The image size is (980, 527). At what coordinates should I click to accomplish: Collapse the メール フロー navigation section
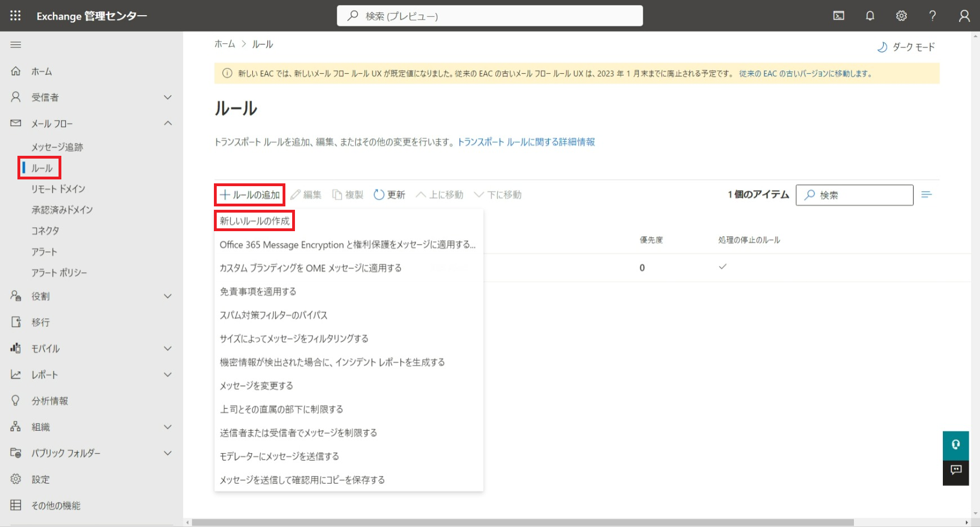point(167,123)
